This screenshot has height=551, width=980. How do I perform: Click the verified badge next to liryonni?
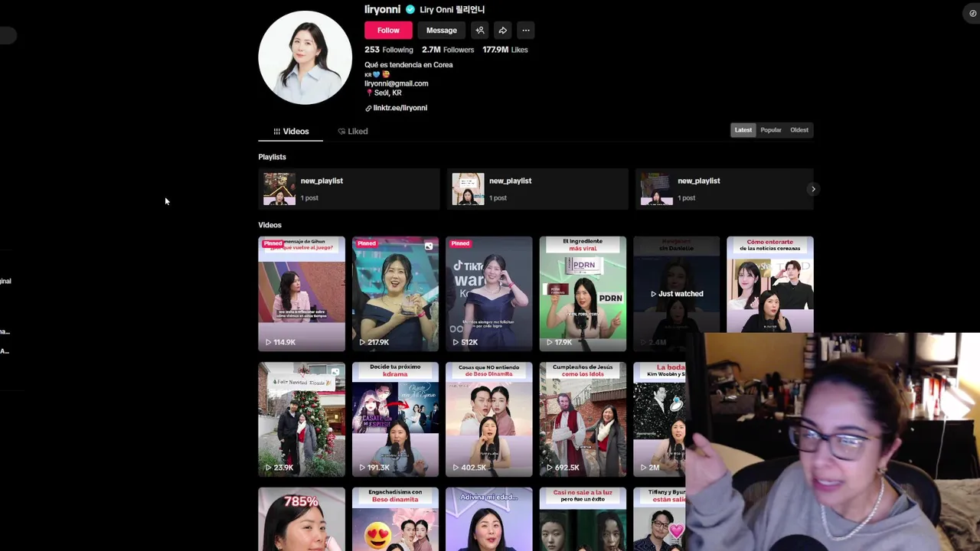click(410, 9)
